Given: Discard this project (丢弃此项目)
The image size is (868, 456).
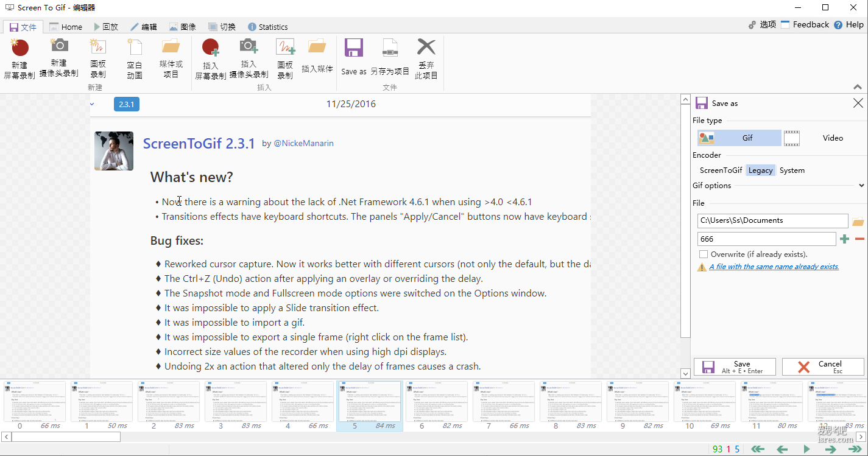Looking at the screenshot, I should (x=426, y=59).
